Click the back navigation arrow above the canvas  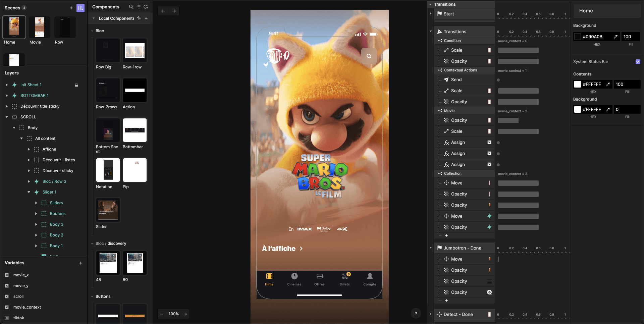tap(163, 11)
